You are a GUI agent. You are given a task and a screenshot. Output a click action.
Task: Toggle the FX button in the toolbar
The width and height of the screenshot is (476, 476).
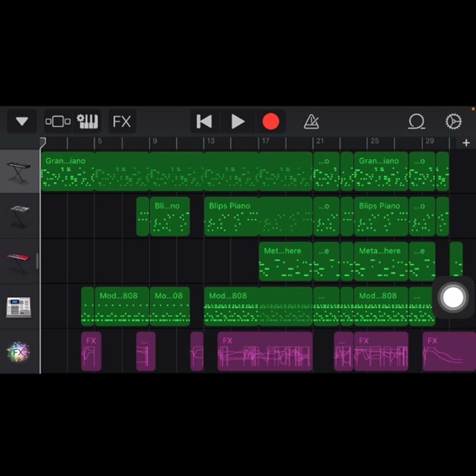(122, 121)
